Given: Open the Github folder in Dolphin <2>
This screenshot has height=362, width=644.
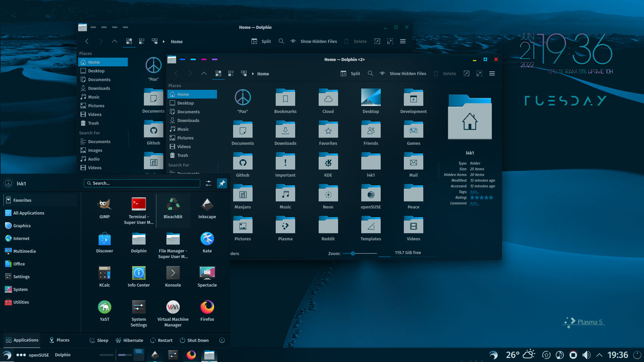Looking at the screenshot, I should tap(243, 165).
